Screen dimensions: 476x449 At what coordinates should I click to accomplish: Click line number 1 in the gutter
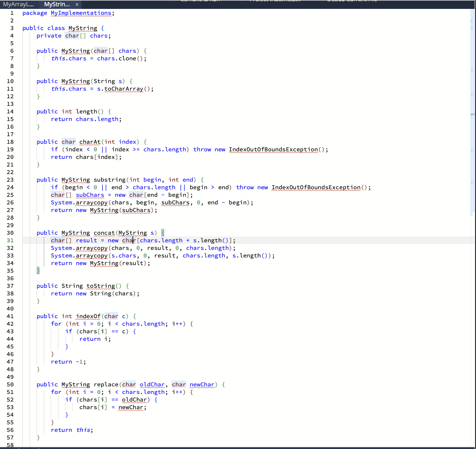pyautogui.click(x=12, y=13)
